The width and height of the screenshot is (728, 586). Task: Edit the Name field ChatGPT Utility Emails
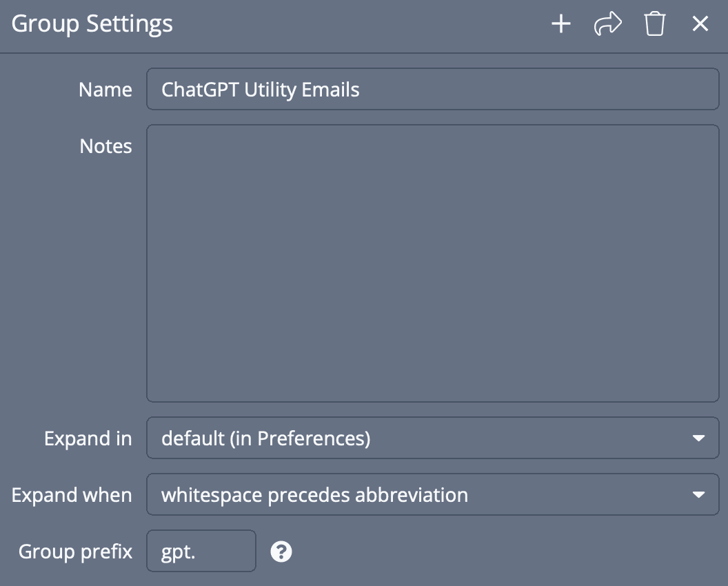[x=433, y=89]
